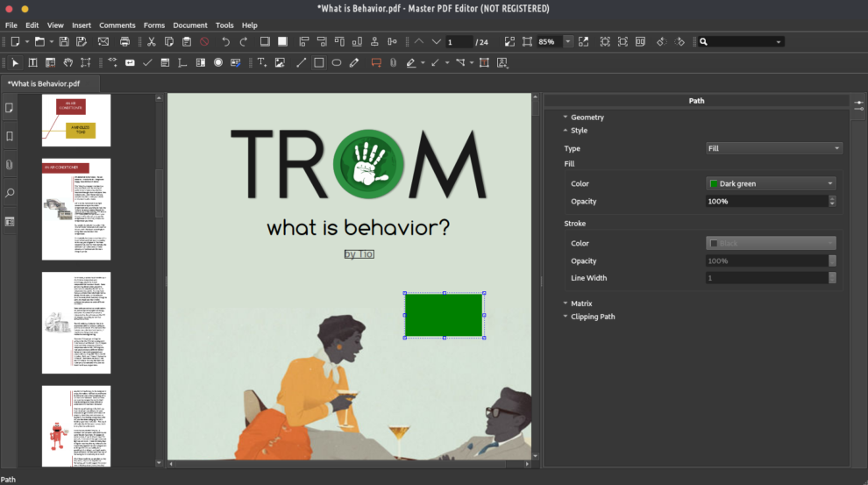868x485 pixels.
Task: Select the Rectangle drawing tool
Action: [x=318, y=62]
